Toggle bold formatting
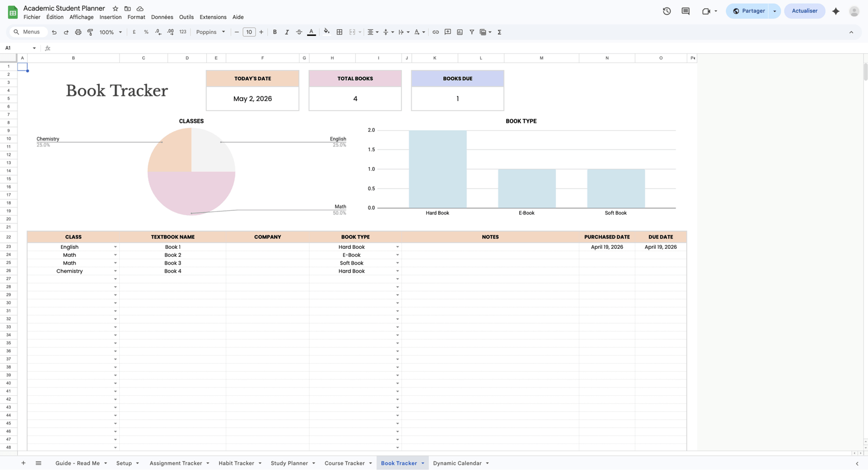Image resolution: width=868 pixels, height=470 pixels. (275, 33)
